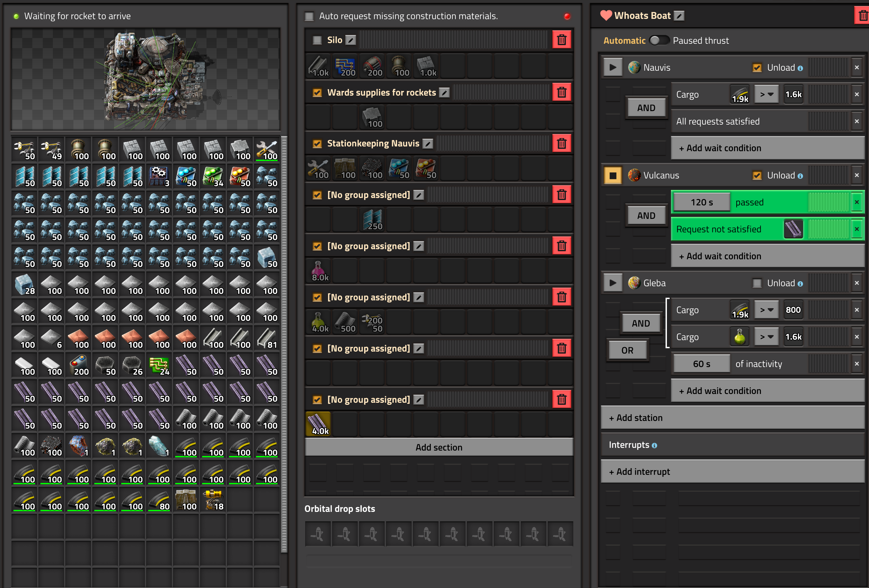869x588 pixels.
Task: Enable auto request missing construction materials
Action: coord(309,17)
